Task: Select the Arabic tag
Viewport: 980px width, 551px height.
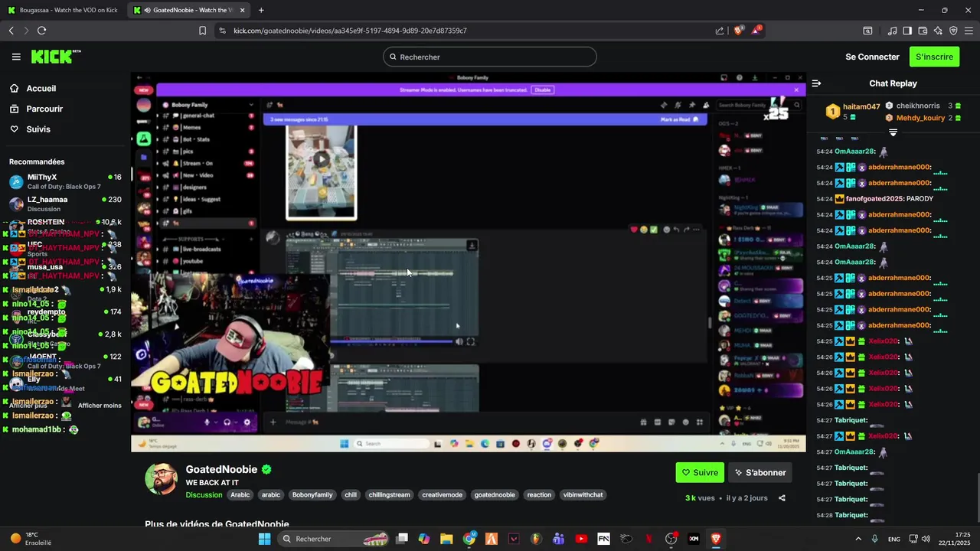Action: point(240,495)
